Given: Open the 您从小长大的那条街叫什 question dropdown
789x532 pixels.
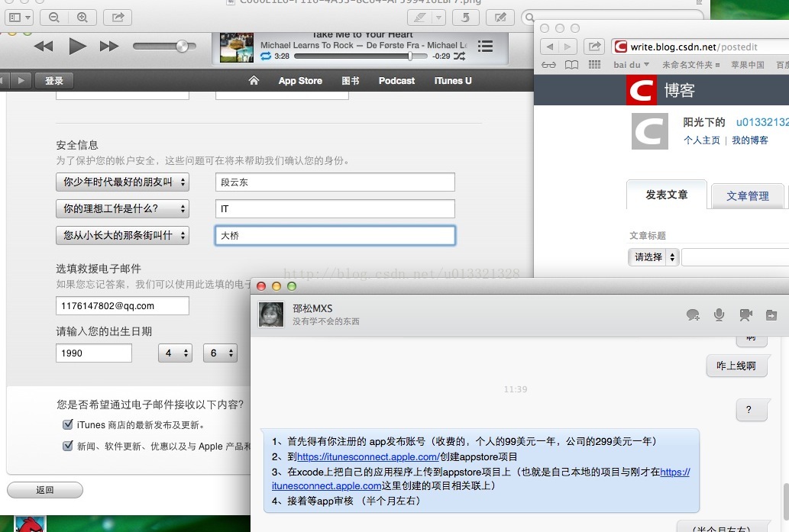Looking at the screenshot, I should (x=122, y=235).
